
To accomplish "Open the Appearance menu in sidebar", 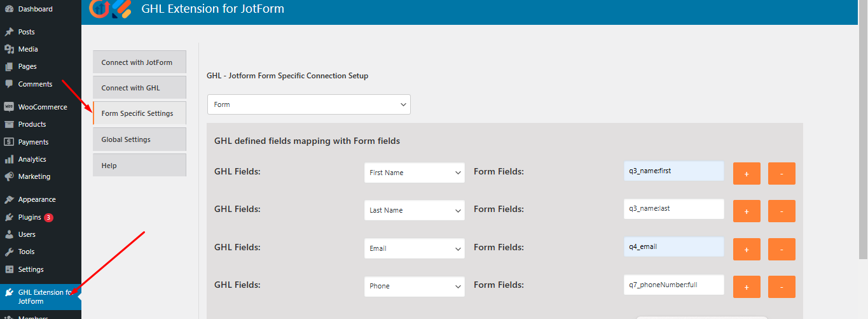I will (36, 199).
